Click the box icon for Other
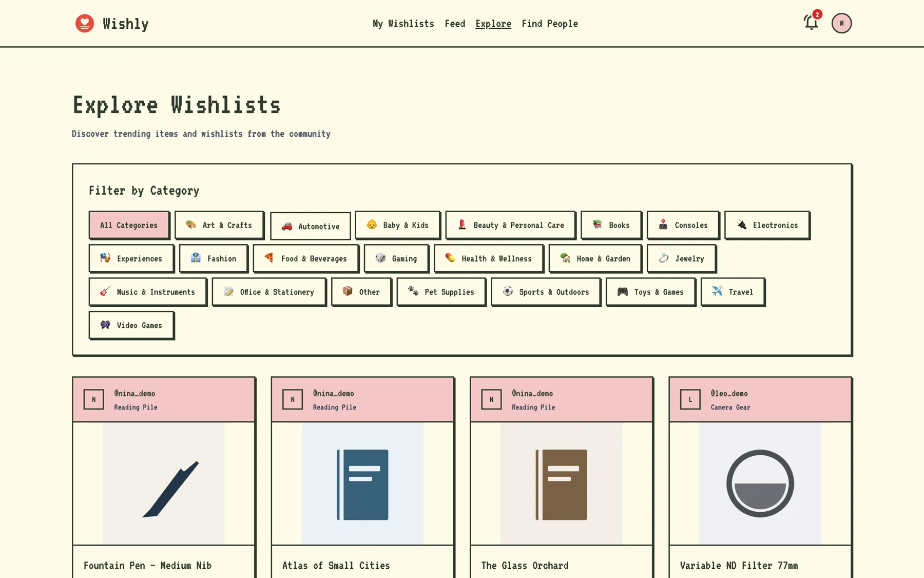Screen dimensions: 924x578 348,291
